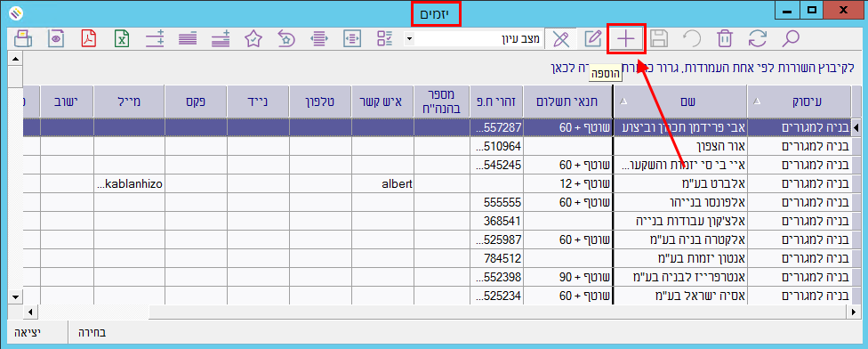868x349 pixels.
Task: Click the horizontal scrollbar left arrow
Action: (x=29, y=312)
